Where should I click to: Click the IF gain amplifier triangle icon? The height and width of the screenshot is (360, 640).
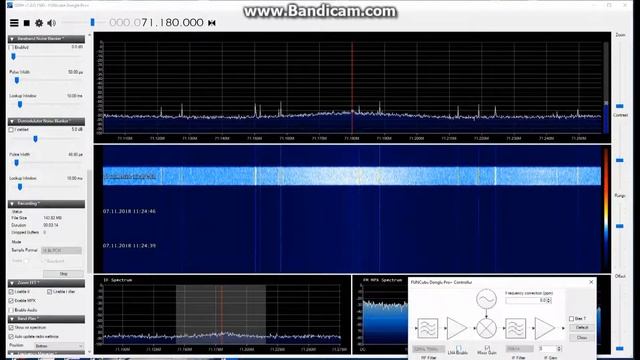[x=544, y=328]
